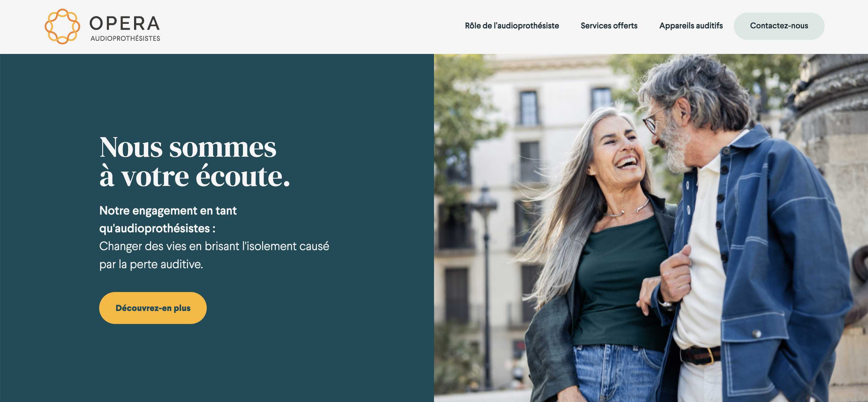868x402 pixels.
Task: Go to Services offerts page
Action: 609,26
